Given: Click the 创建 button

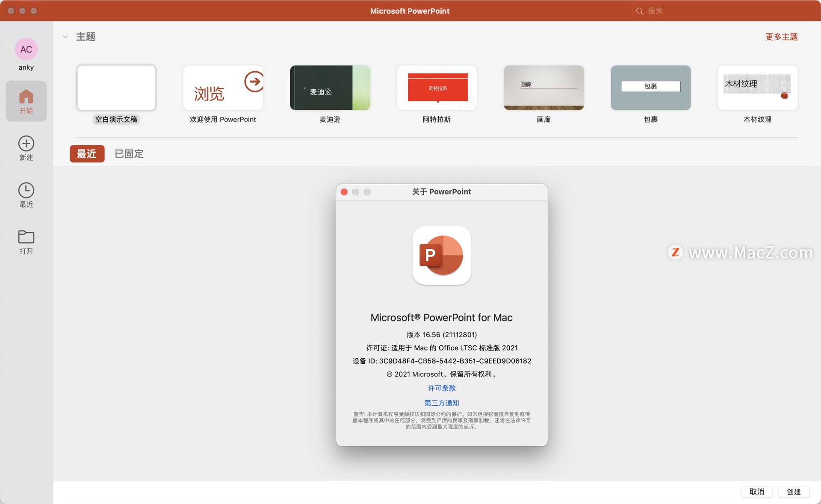Looking at the screenshot, I should (x=794, y=492).
